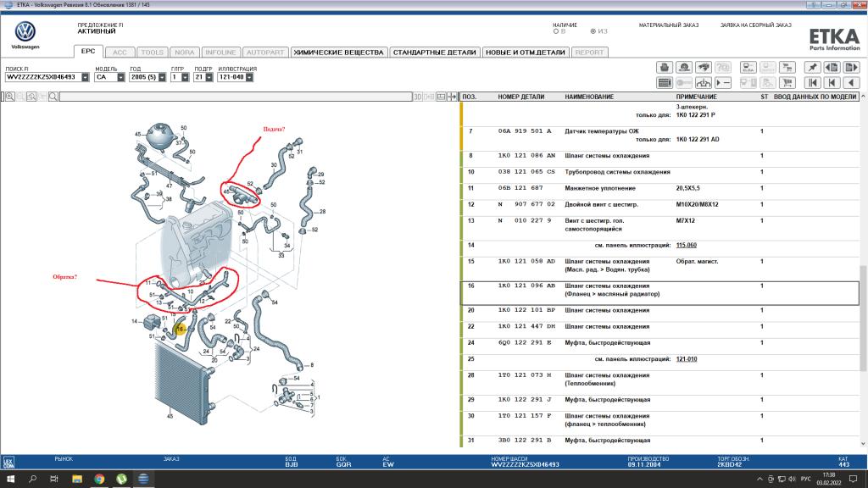Viewport: 868px width, 488px height.
Task: Expand the ИЛЛЮСТРАЦИЯ dropdown
Action: (x=250, y=77)
